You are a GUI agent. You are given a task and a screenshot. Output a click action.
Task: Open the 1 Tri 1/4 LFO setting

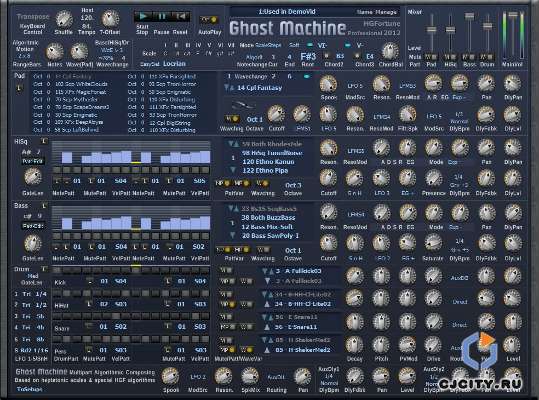pos(31,294)
